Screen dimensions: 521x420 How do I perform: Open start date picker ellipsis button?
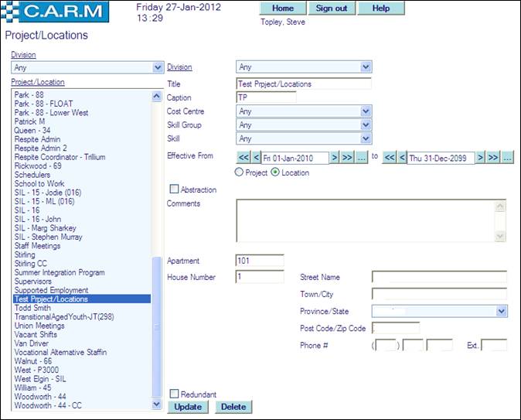point(361,158)
